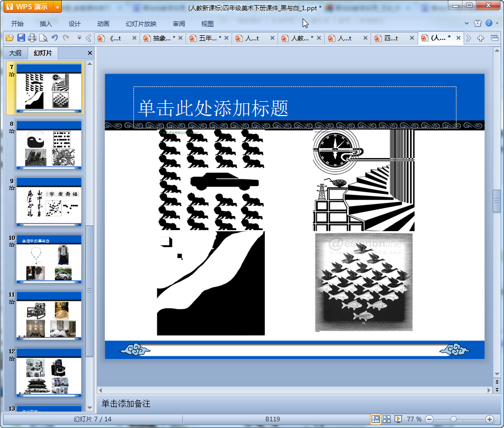Open the skin shirt icon

[x=477, y=23]
